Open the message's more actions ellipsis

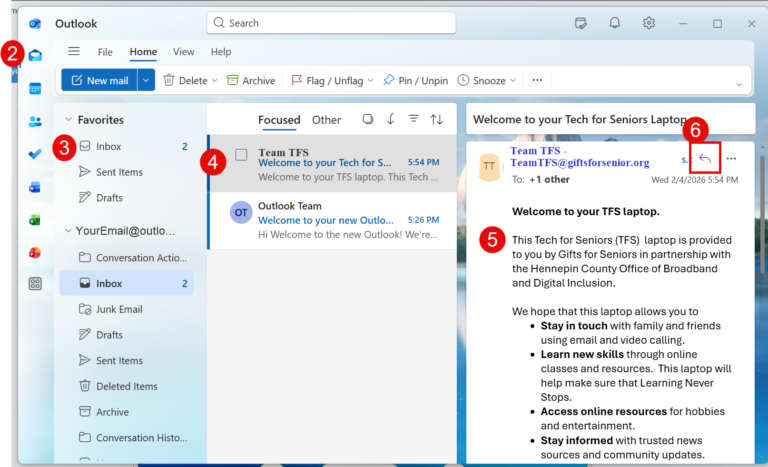731,158
